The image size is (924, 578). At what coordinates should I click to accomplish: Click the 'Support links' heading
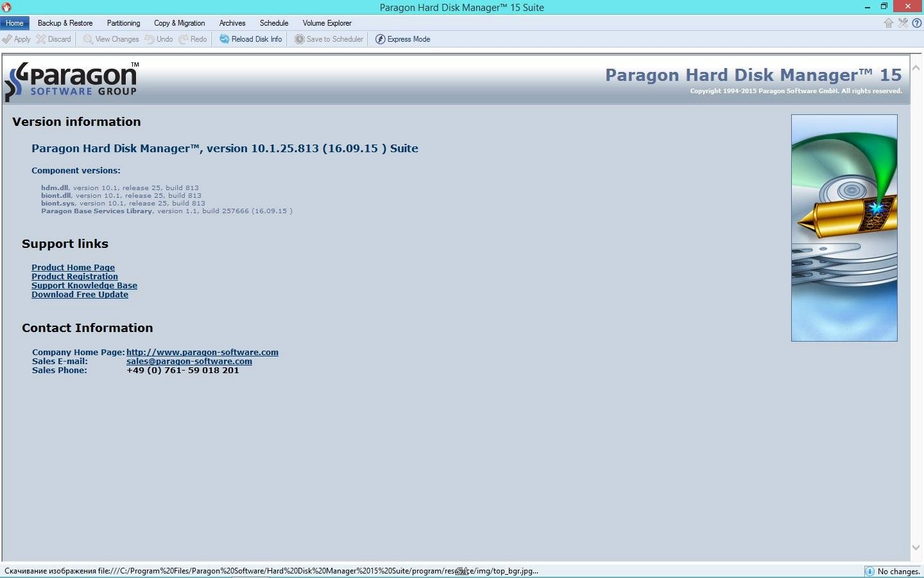65,244
